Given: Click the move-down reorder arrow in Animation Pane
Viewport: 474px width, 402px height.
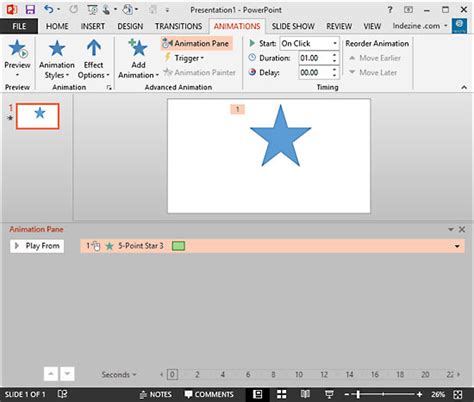Looking at the screenshot, I should [x=67, y=374].
